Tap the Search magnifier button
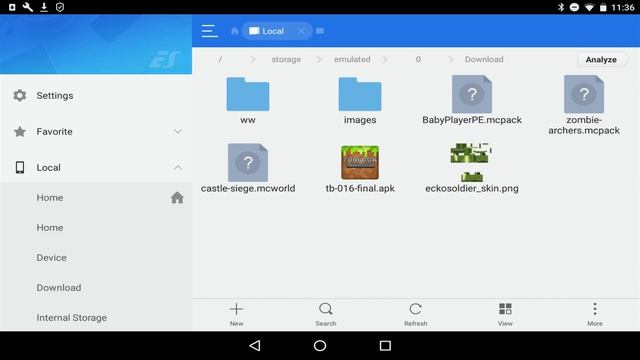The height and width of the screenshot is (360, 640). 326,313
